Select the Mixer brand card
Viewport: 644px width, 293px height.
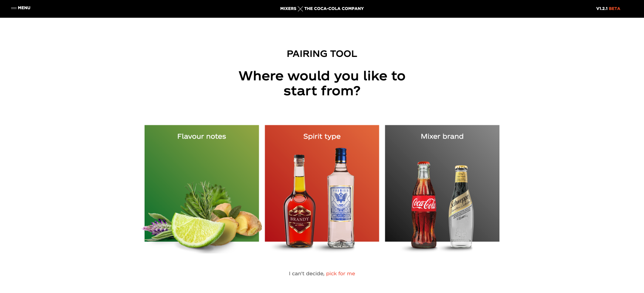(x=442, y=183)
